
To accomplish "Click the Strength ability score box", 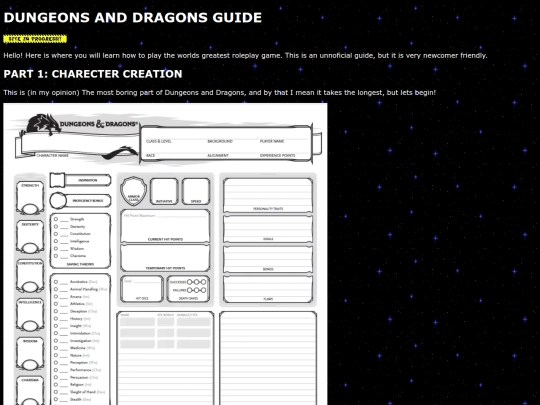I will pos(30,198).
